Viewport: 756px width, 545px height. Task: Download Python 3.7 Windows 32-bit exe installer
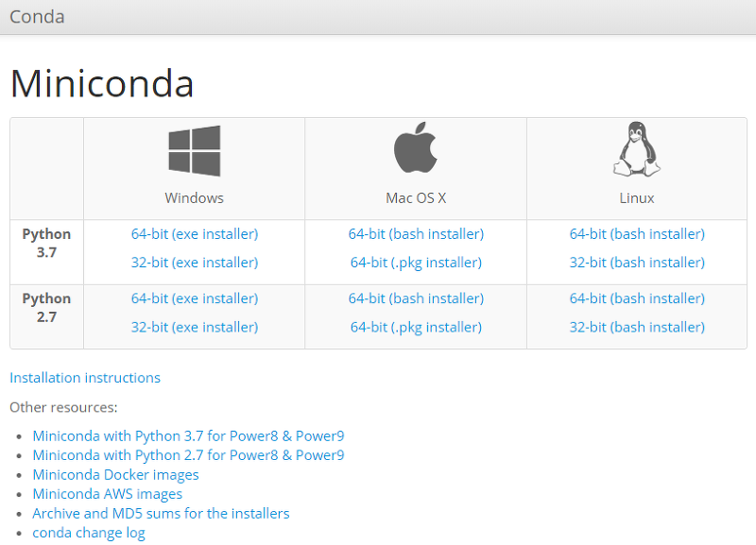195,263
